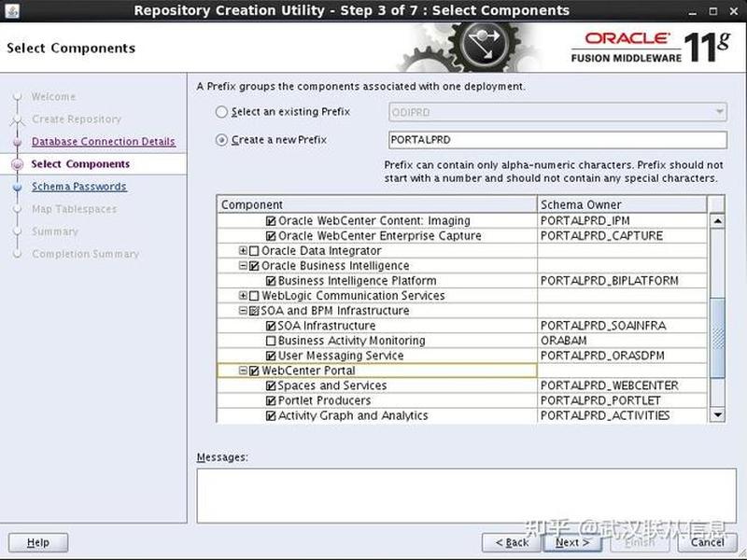Select the ORABAM schema owner cell
The height and width of the screenshot is (560, 747).
pos(622,341)
